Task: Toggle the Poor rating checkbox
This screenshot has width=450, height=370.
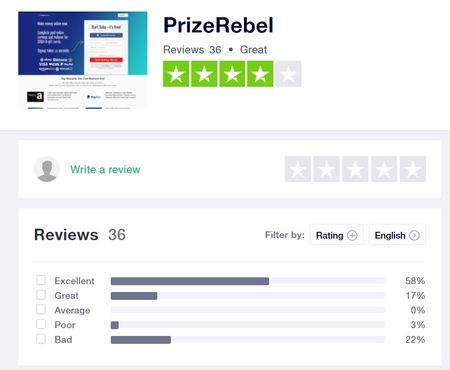Action: [41, 324]
